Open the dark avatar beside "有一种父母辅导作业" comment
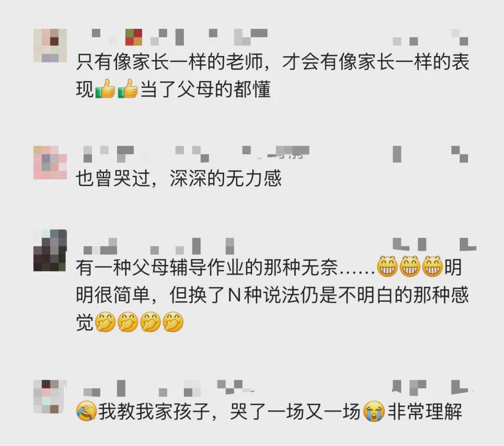504x446 pixels. tap(50, 251)
